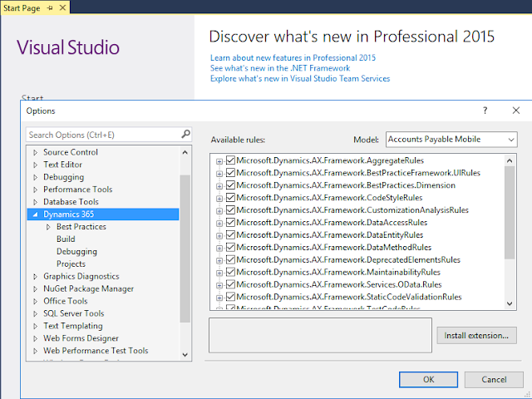Screen dimensions: 532x399
Task: Open Explore Visual Studio Team Services link
Action: point(300,78)
